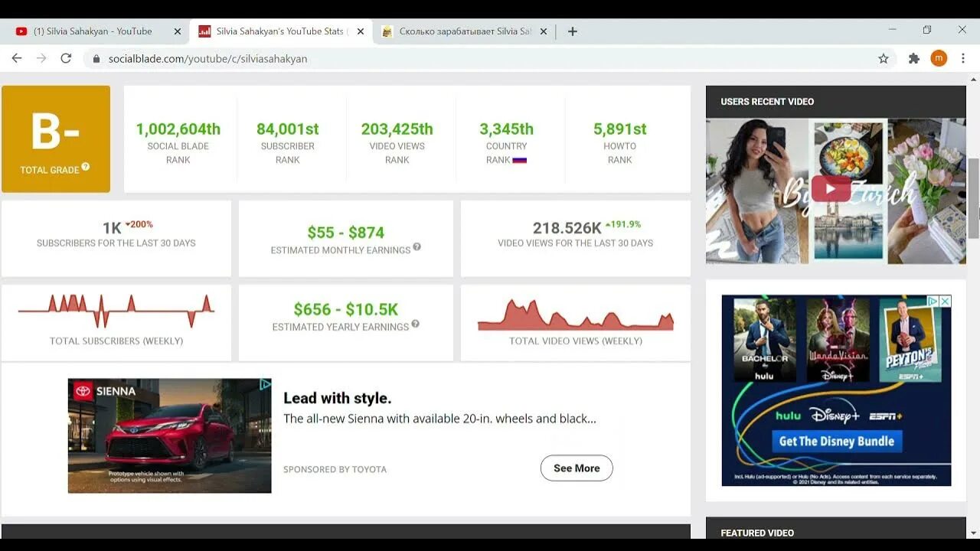Click the browser forward arrow
The height and width of the screenshot is (551, 980).
[41, 58]
